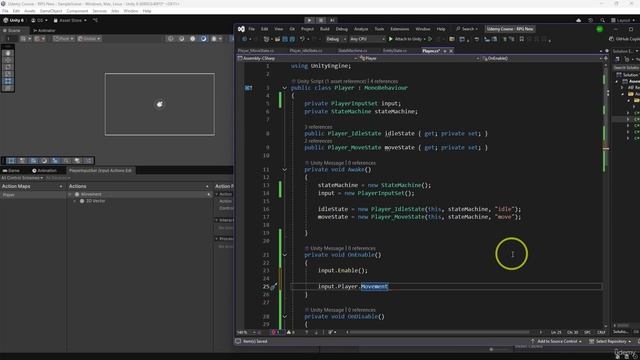640x360 pixels.
Task: Open the Unity Layout dropdown
Action: coord(623,20)
